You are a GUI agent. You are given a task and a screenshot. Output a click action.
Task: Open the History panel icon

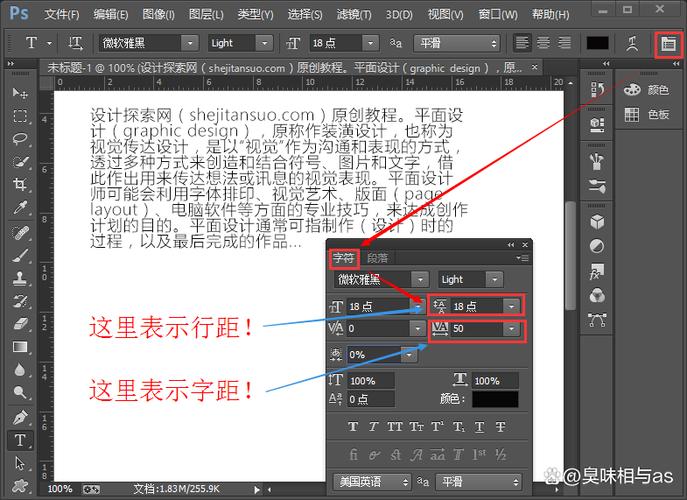597,89
